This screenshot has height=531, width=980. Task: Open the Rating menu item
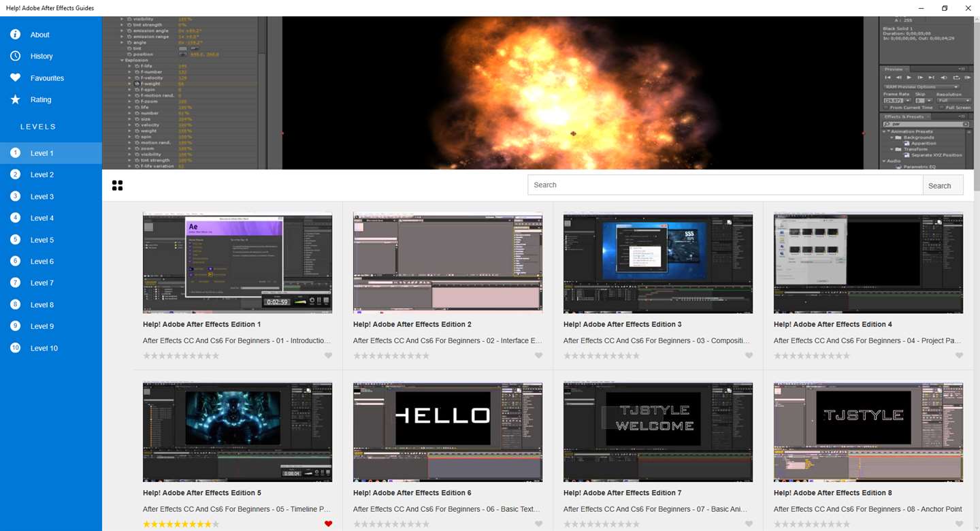[x=51, y=99]
